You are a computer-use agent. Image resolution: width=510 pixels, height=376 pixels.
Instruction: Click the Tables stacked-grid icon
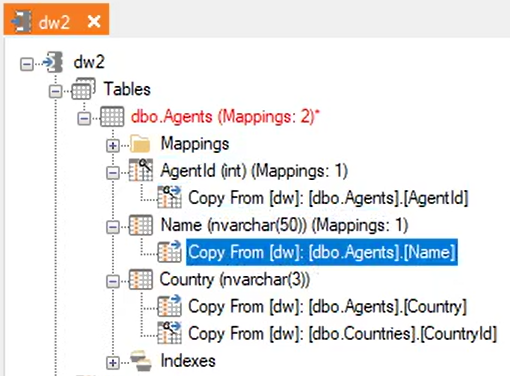pyautogui.click(x=83, y=88)
